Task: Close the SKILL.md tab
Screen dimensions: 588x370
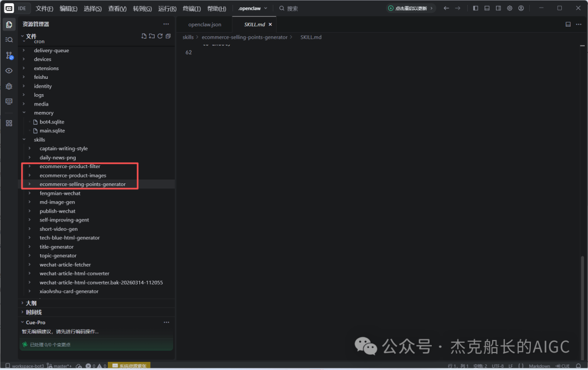Action: (271, 24)
